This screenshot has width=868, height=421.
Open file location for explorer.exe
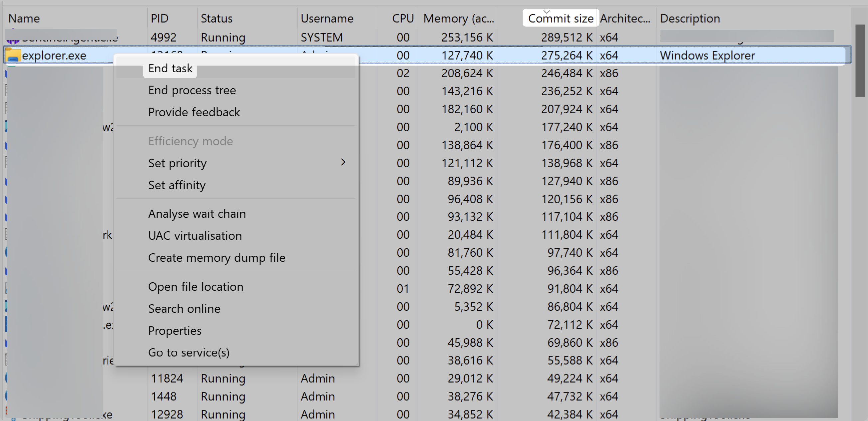[195, 287]
